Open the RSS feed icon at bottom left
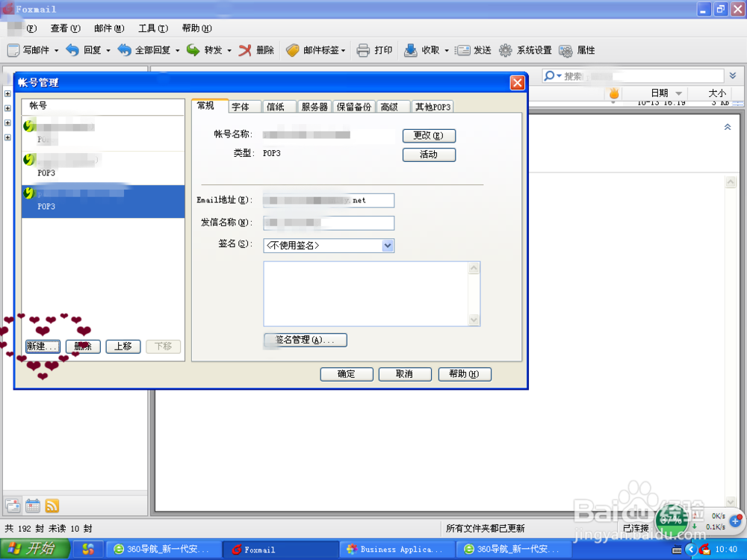 click(x=52, y=505)
